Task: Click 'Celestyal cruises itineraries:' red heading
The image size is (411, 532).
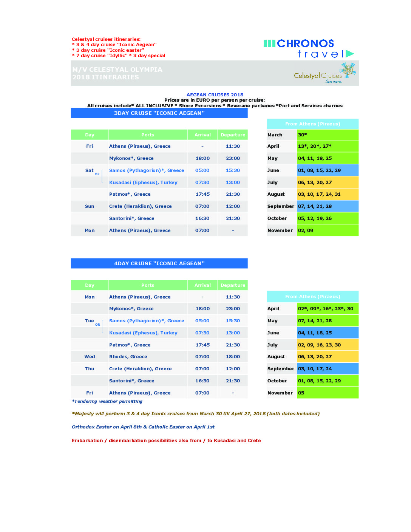Action: [106, 39]
